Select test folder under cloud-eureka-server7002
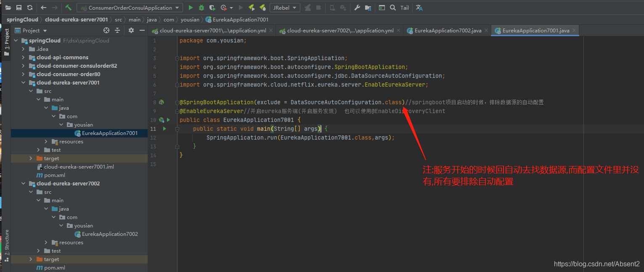 (52, 251)
